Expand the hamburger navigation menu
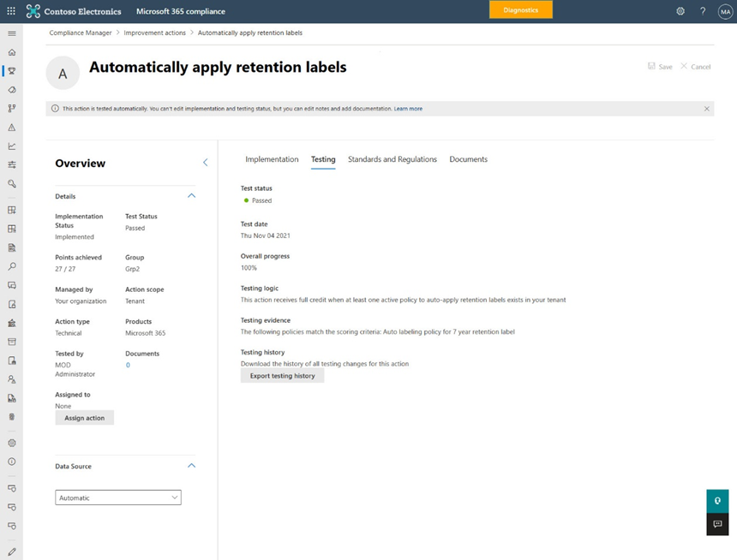This screenshot has width=737, height=560. point(12,33)
